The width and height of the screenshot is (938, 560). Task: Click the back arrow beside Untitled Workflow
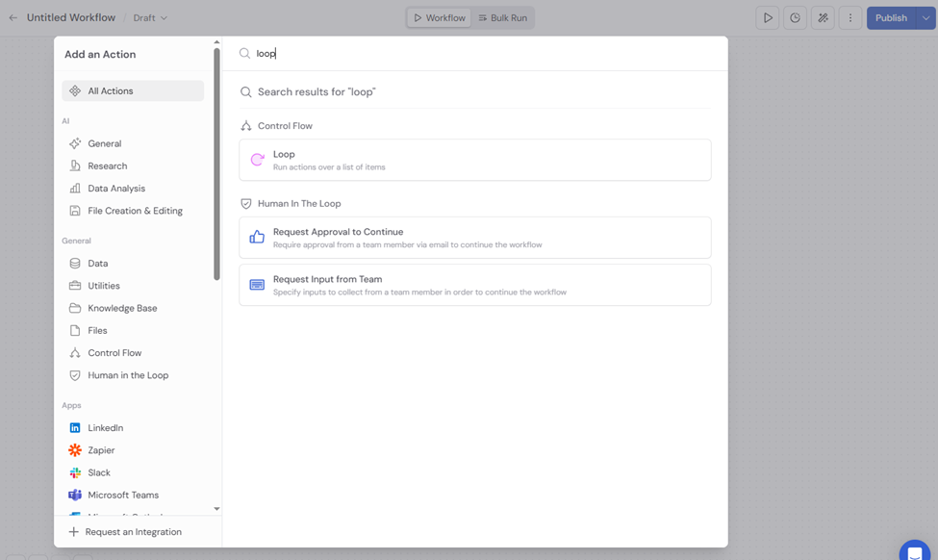pos(13,18)
